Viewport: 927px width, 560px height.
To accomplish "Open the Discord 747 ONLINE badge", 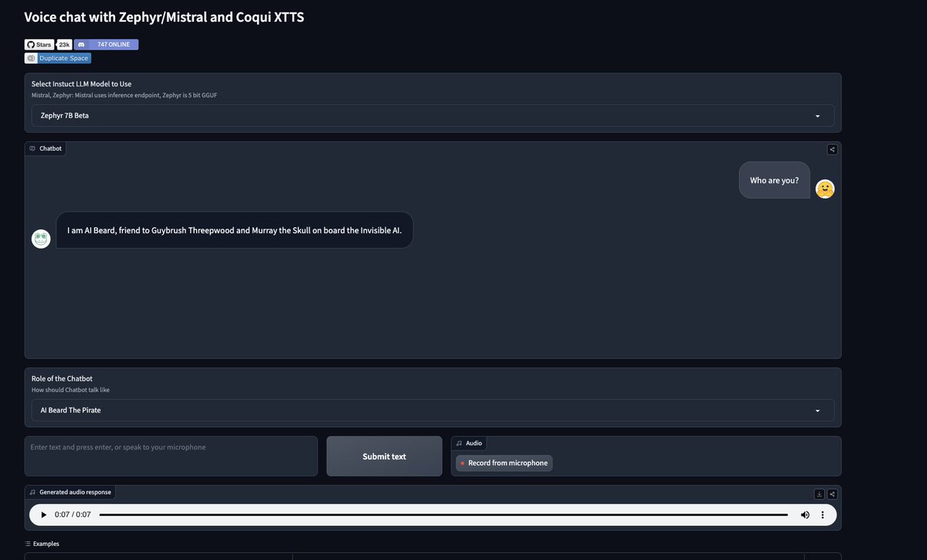I will 107,45.
